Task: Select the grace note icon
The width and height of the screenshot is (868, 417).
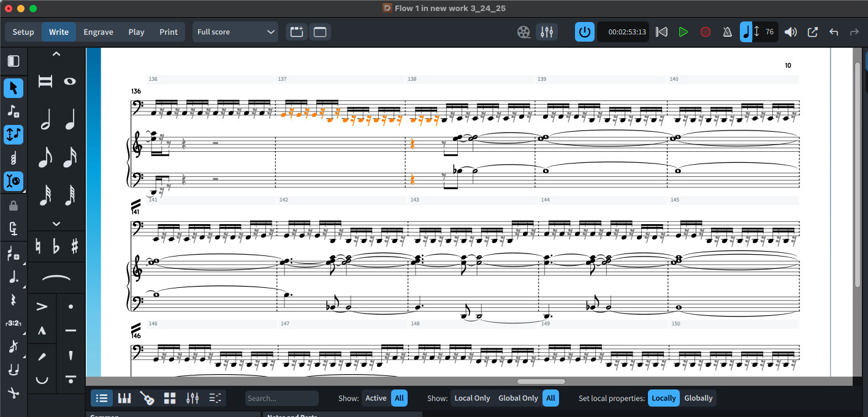Action: (x=13, y=347)
